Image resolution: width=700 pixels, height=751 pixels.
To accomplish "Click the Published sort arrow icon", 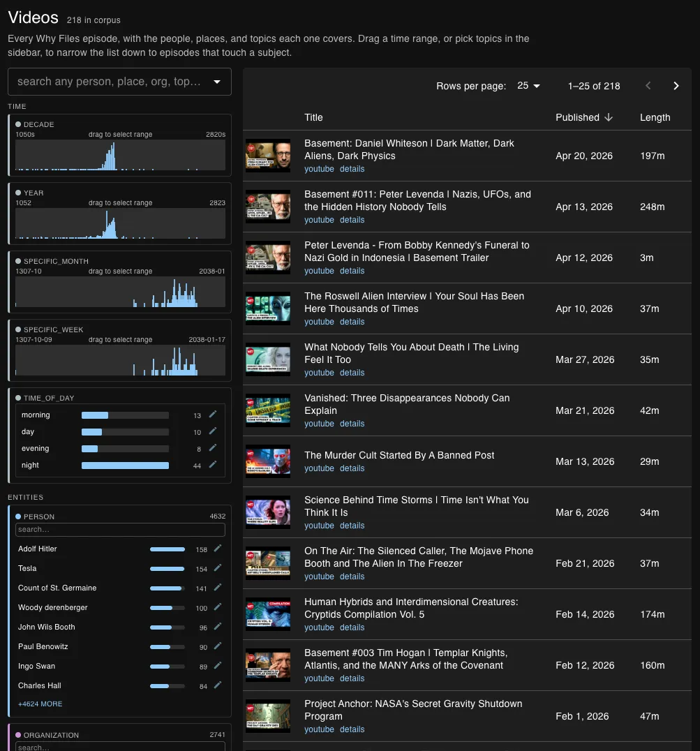I will coord(609,117).
